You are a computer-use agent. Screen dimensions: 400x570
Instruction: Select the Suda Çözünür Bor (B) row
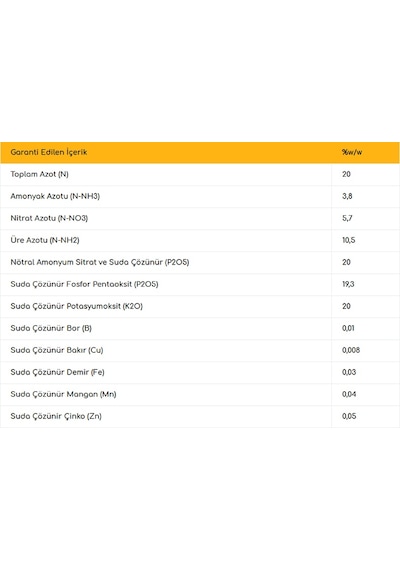tap(200, 329)
